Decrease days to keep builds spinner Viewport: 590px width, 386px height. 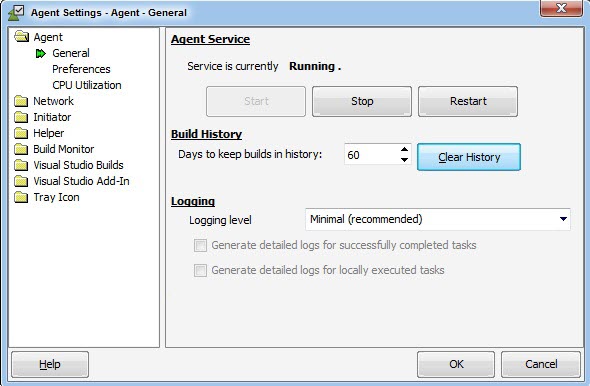tap(404, 160)
